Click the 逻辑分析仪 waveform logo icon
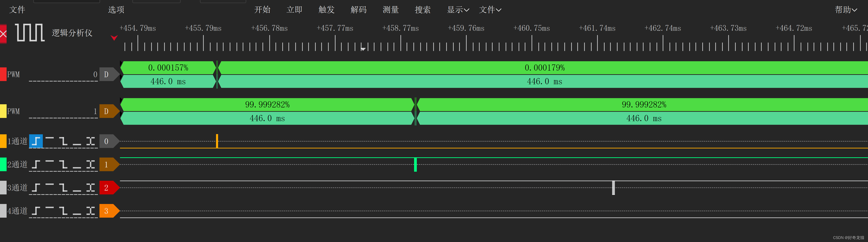The image size is (868, 242). [30, 33]
